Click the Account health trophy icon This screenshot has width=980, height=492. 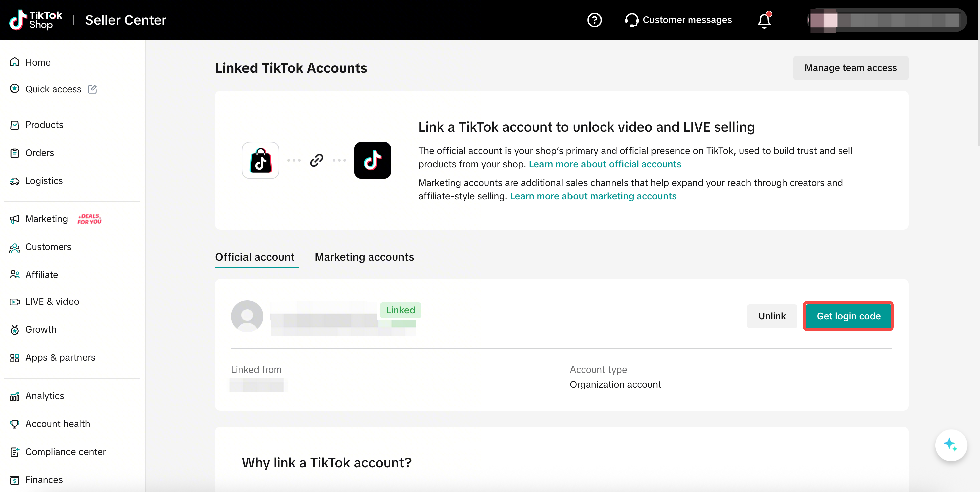click(x=14, y=424)
